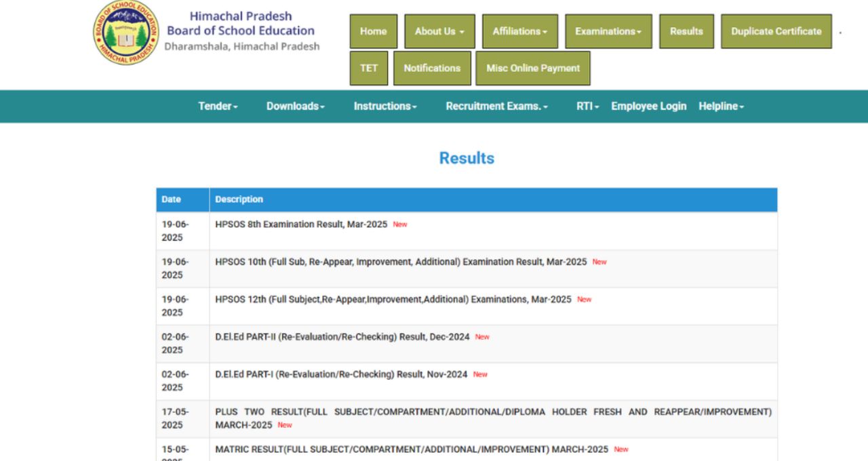Click the New badge on HPSOS 12th result
The image size is (868, 461).
click(584, 299)
